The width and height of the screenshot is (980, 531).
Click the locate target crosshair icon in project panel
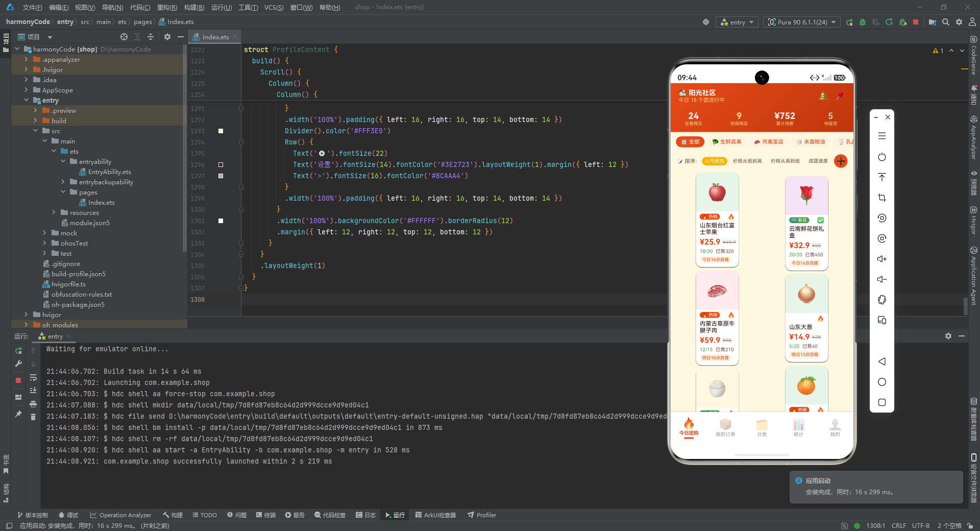(x=124, y=37)
